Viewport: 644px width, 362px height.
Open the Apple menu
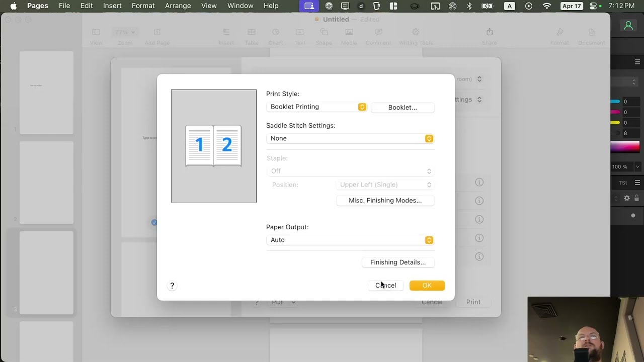point(14,6)
